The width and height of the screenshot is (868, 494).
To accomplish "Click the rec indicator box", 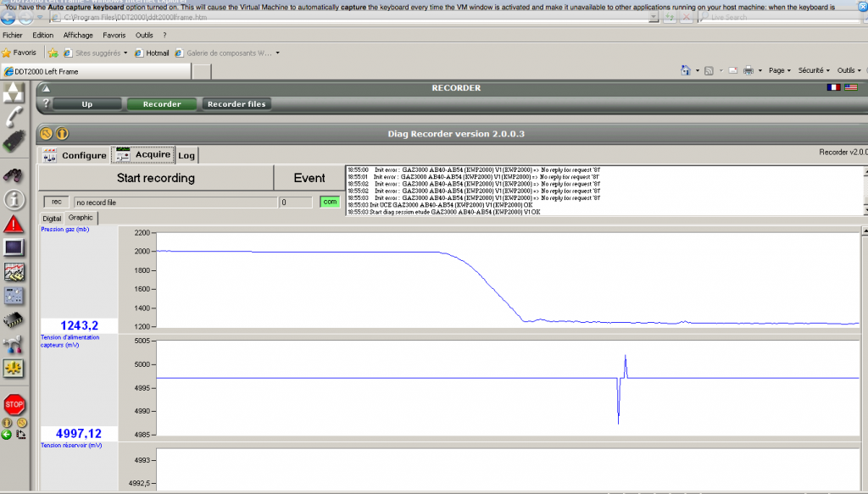I will tap(57, 202).
